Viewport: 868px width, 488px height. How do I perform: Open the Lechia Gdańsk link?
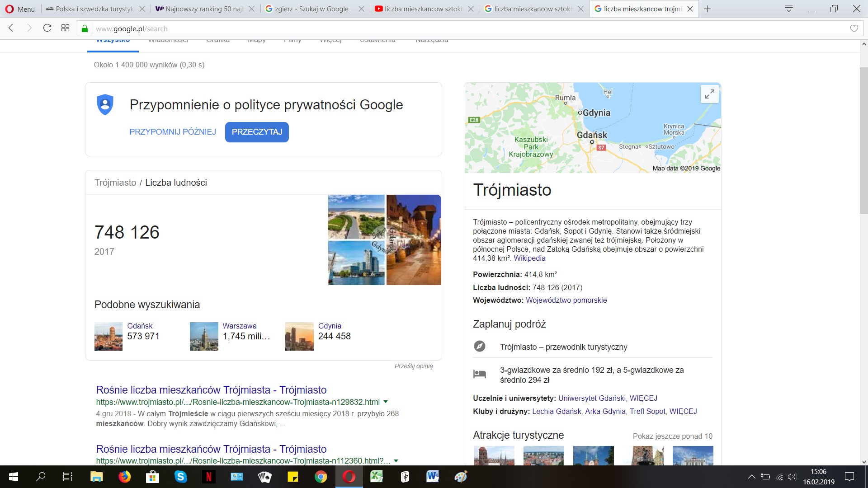557,412
